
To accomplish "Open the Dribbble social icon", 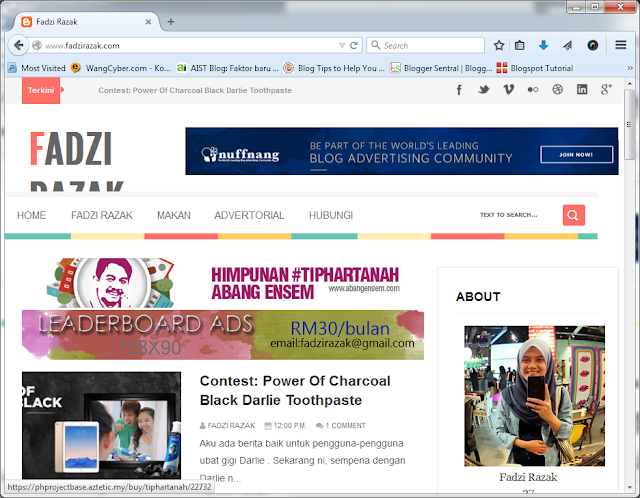I will pos(558,89).
